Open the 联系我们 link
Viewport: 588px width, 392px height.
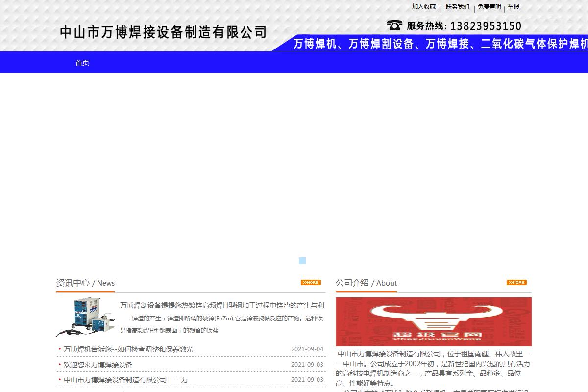point(458,7)
